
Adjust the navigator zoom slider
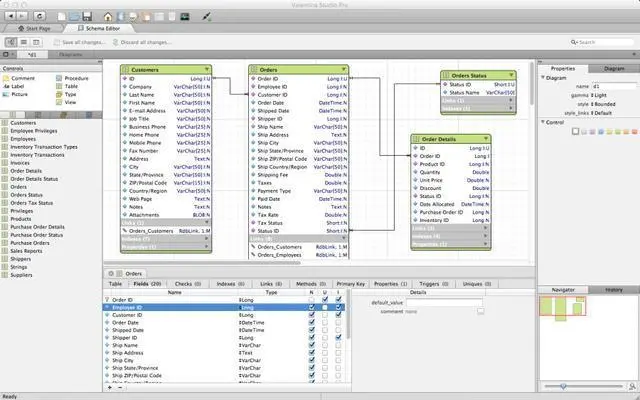point(563,386)
